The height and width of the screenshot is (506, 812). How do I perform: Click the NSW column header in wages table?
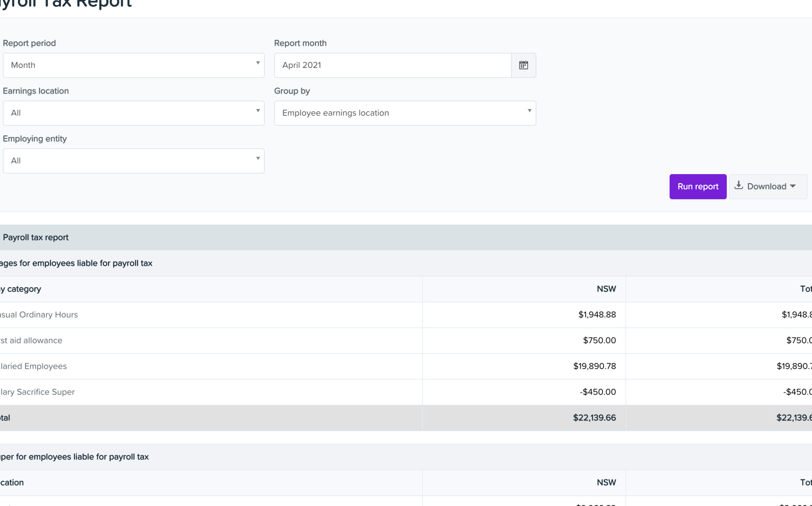[606, 289]
